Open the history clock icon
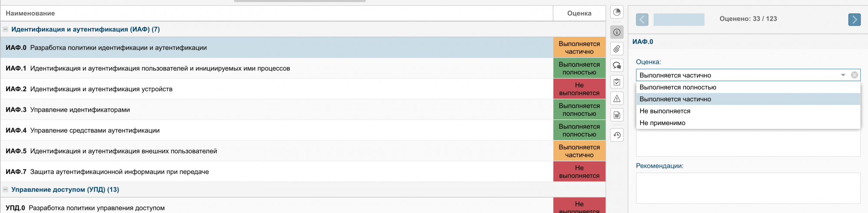The image size is (868, 213). pos(617,135)
